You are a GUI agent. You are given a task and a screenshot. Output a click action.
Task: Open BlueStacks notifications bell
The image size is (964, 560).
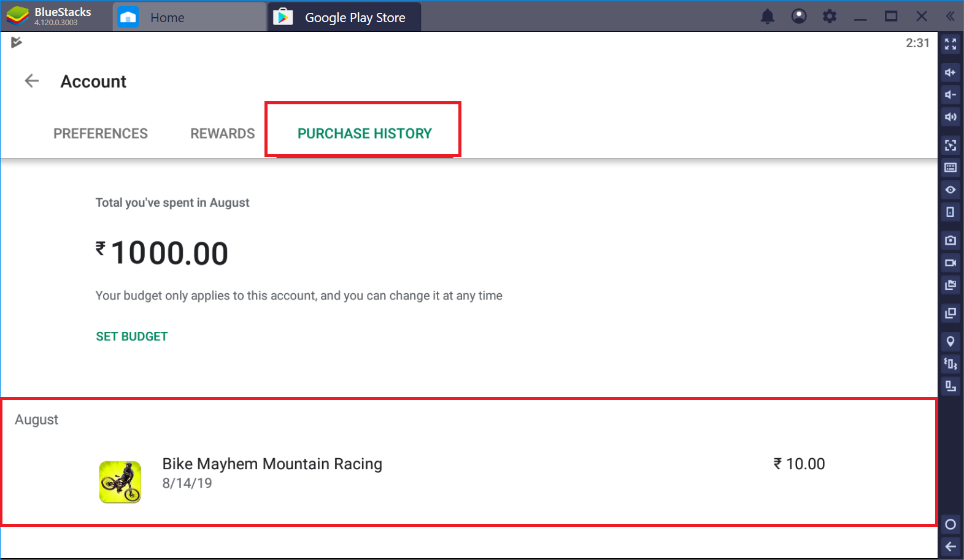[768, 17]
